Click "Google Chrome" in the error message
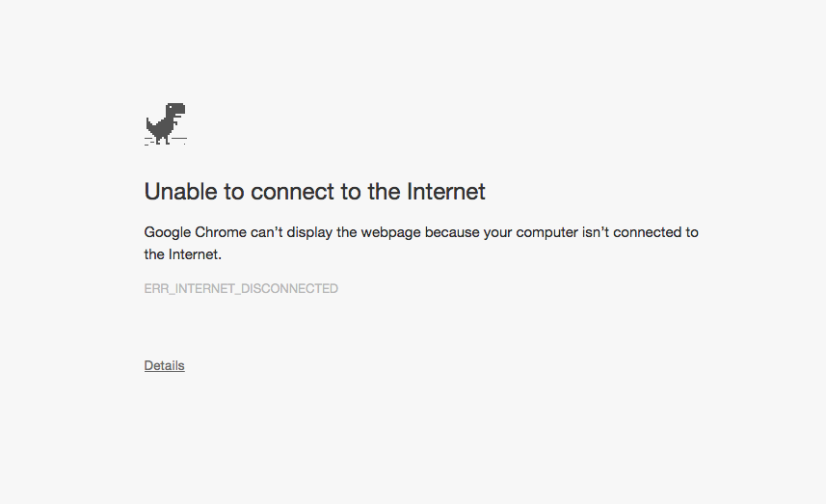Image resolution: width=826 pixels, height=504 pixels. [194, 232]
